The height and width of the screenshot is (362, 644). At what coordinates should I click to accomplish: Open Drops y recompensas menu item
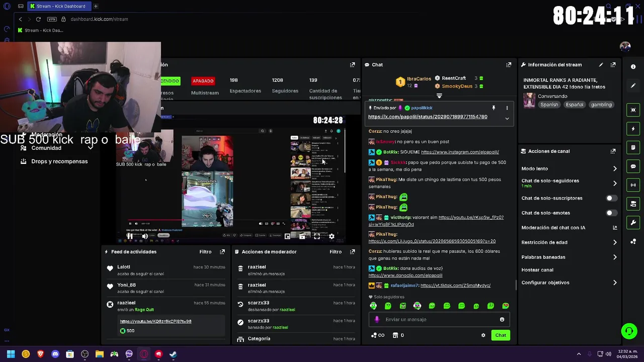tap(59, 161)
